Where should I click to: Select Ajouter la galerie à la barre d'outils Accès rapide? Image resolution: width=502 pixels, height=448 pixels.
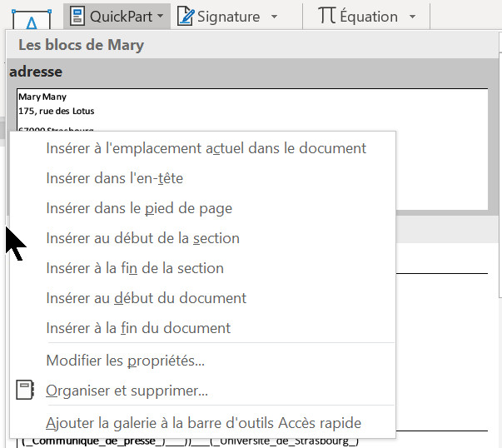point(203,422)
